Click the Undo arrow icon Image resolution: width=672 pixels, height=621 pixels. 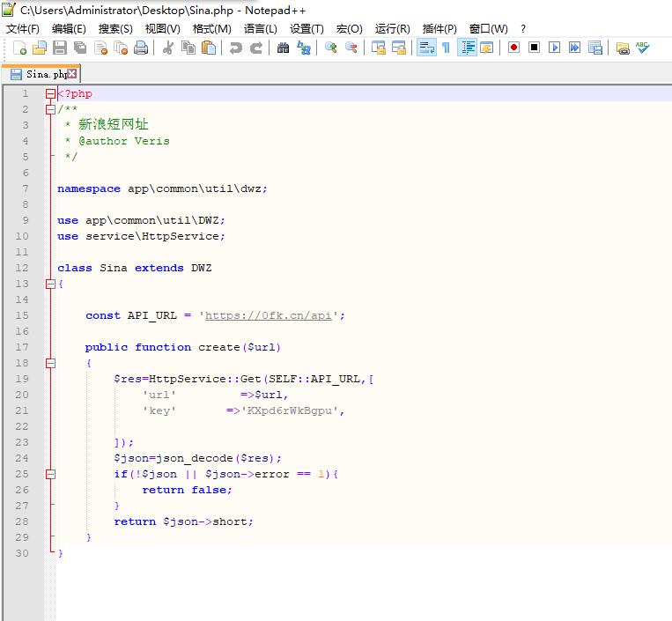[235, 48]
